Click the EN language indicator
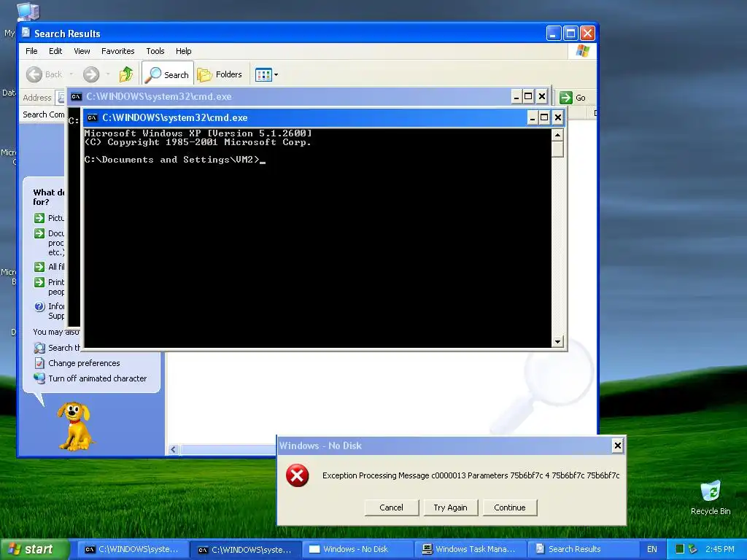This screenshot has width=747, height=560. [x=652, y=549]
